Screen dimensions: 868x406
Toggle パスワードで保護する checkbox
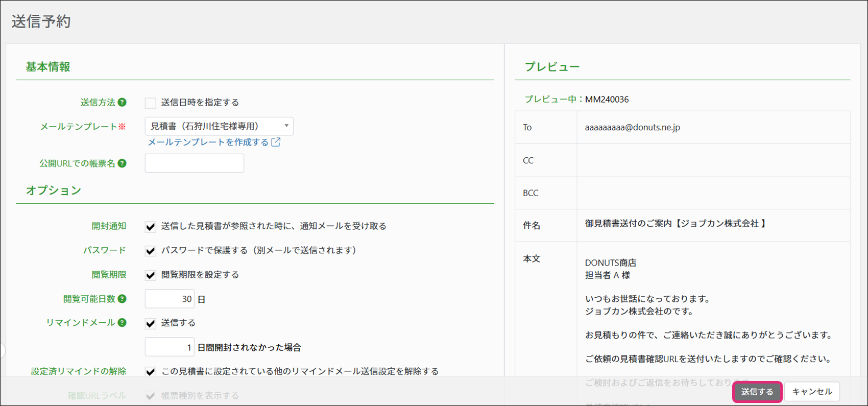point(150,251)
